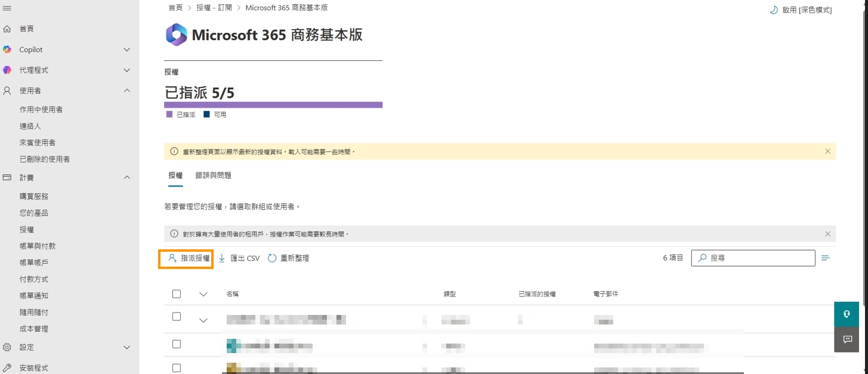Open 您的產品 in sidebar
The height and width of the screenshot is (374, 868).
[34, 213]
